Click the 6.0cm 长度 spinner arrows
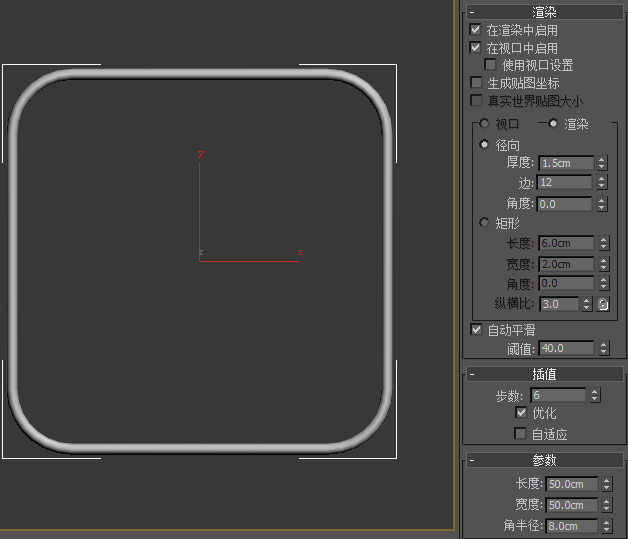This screenshot has width=628, height=539. (x=604, y=243)
